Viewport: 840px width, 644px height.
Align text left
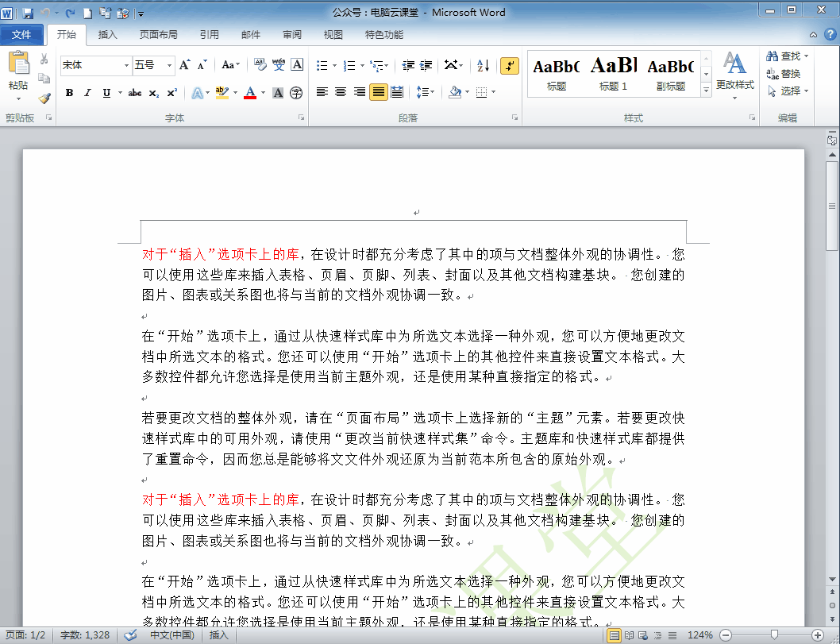[x=322, y=92]
